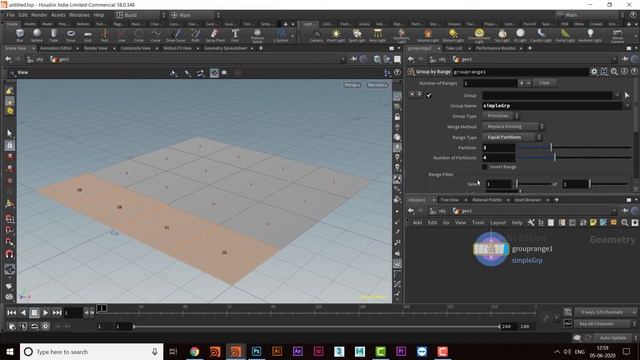Open the No cam viewport menu

point(377,85)
